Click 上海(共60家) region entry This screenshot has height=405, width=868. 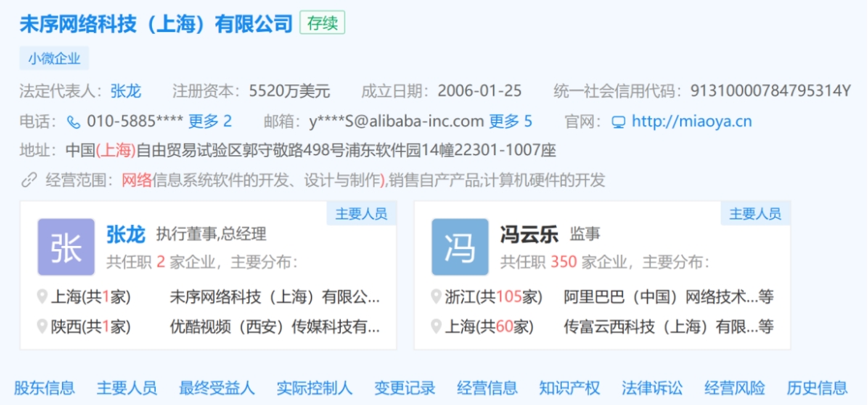click(489, 326)
